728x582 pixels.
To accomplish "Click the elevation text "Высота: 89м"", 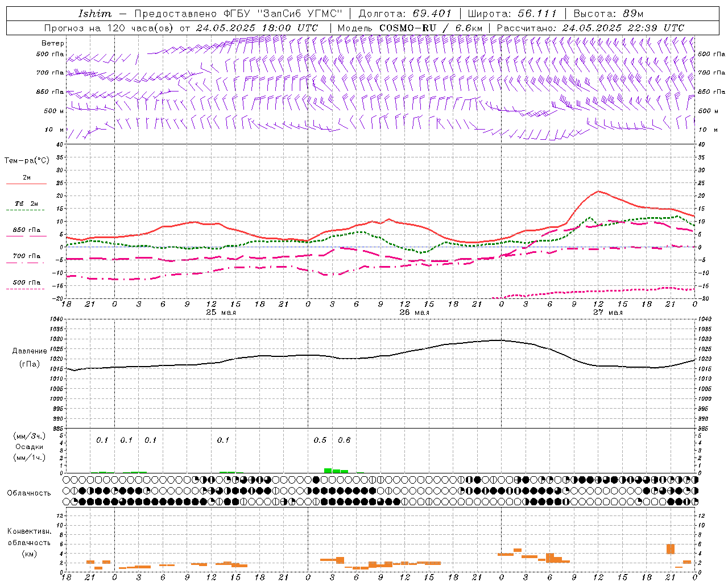I will point(609,14).
